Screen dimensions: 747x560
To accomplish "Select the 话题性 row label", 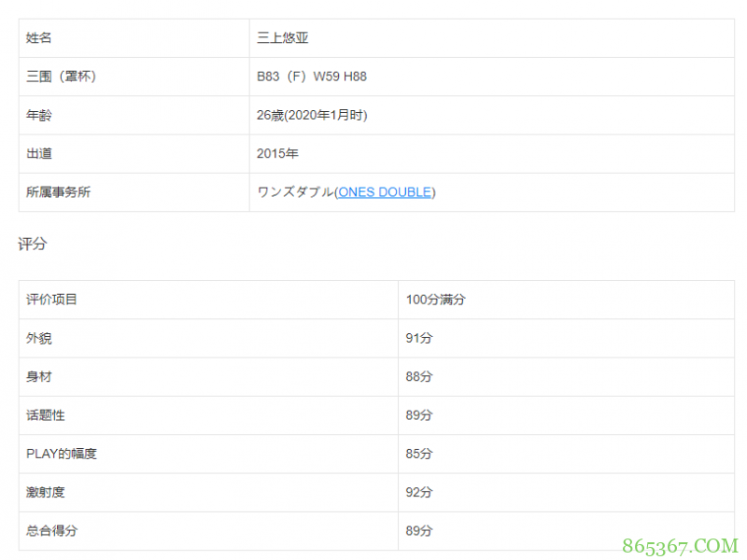I will 46,415.
